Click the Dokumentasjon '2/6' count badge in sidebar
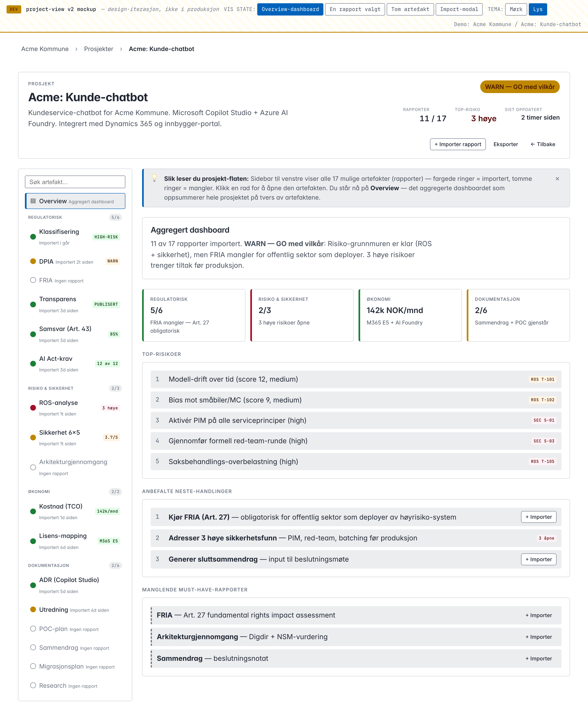This screenshot has height=711, width=588. (115, 565)
